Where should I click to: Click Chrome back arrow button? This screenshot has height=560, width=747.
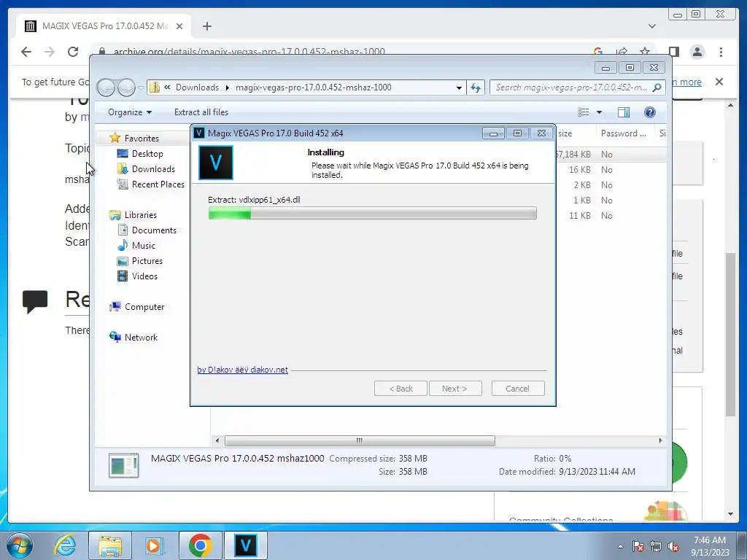pyautogui.click(x=26, y=52)
